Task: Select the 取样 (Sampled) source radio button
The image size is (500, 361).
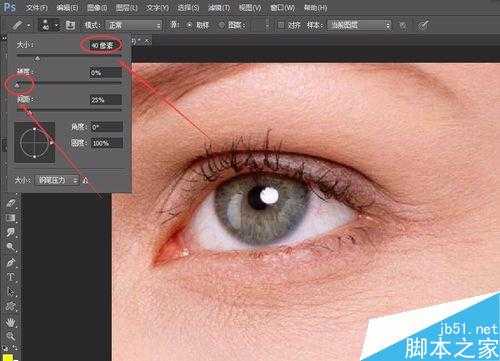Action: pyautogui.click(x=189, y=25)
